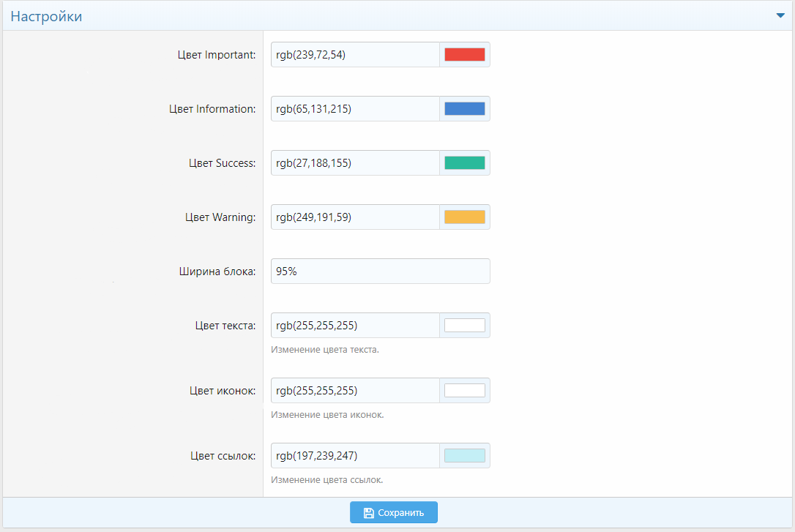
Task: Click the Ширина блока label
Action: coord(217,271)
